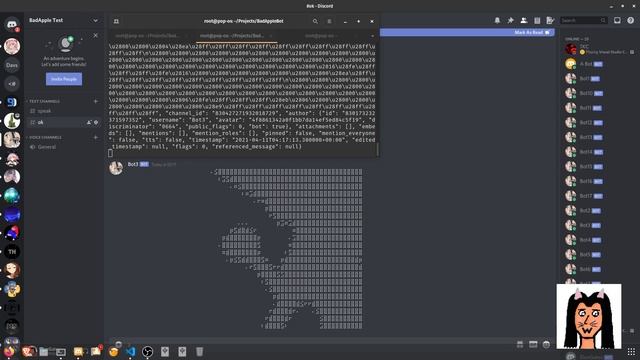Add new tab in terminal window
This screenshot has height=360, width=640.
[x=116, y=21]
